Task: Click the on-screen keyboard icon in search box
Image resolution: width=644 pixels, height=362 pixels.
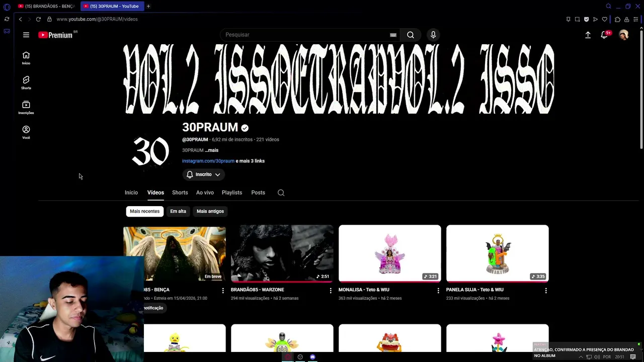Action: pyautogui.click(x=393, y=35)
